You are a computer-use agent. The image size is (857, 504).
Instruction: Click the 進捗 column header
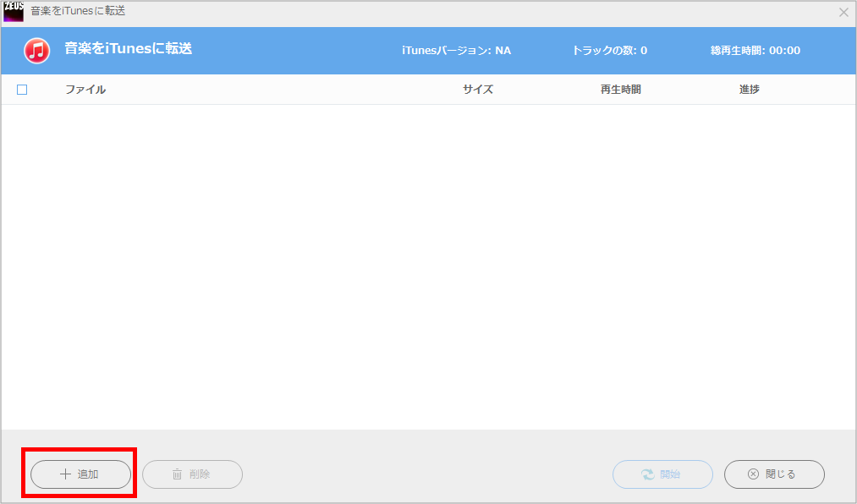[x=749, y=90]
